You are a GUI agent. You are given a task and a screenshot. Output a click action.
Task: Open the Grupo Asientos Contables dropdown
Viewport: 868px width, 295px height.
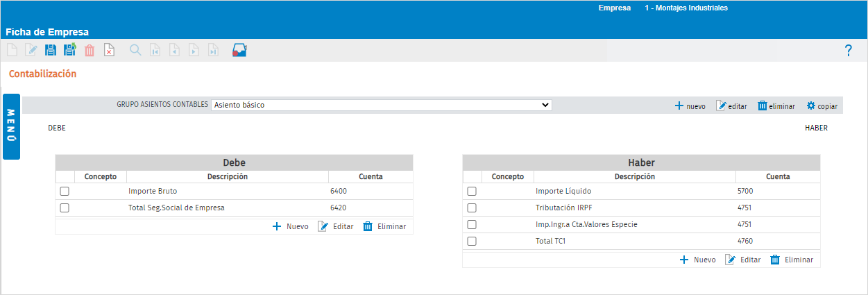[382, 105]
